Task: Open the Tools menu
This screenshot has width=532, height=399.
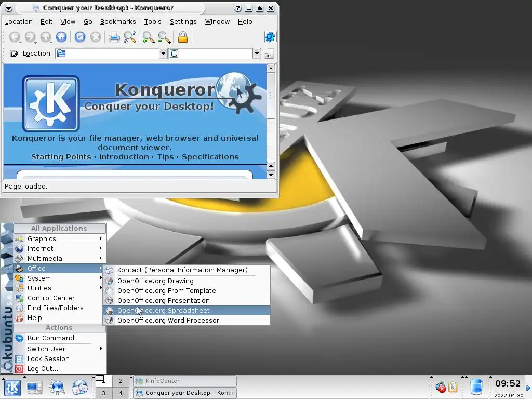Action: click(153, 22)
